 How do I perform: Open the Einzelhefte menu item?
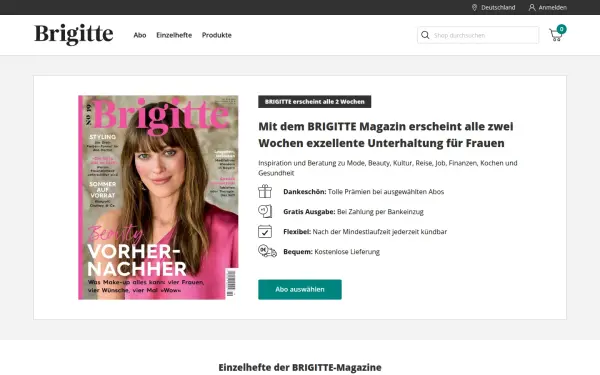(174, 35)
